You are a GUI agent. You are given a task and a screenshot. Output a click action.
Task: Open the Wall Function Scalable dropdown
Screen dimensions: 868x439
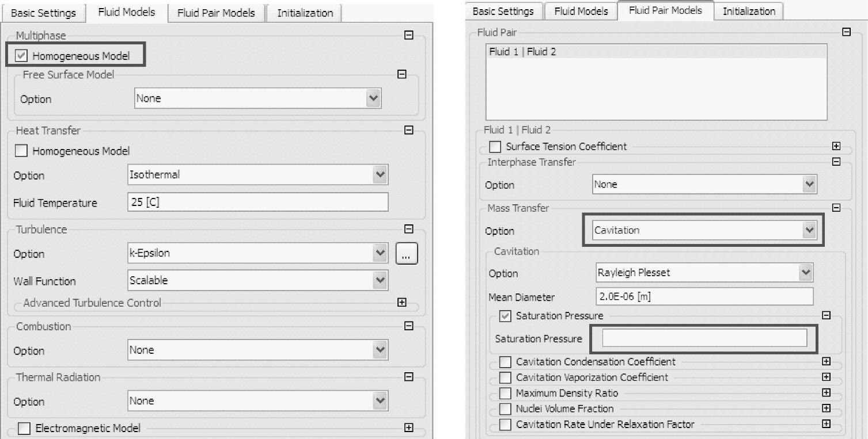380,281
